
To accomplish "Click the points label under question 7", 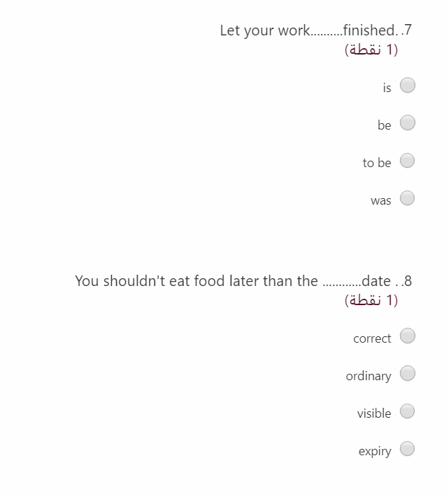I will pos(371,50).
